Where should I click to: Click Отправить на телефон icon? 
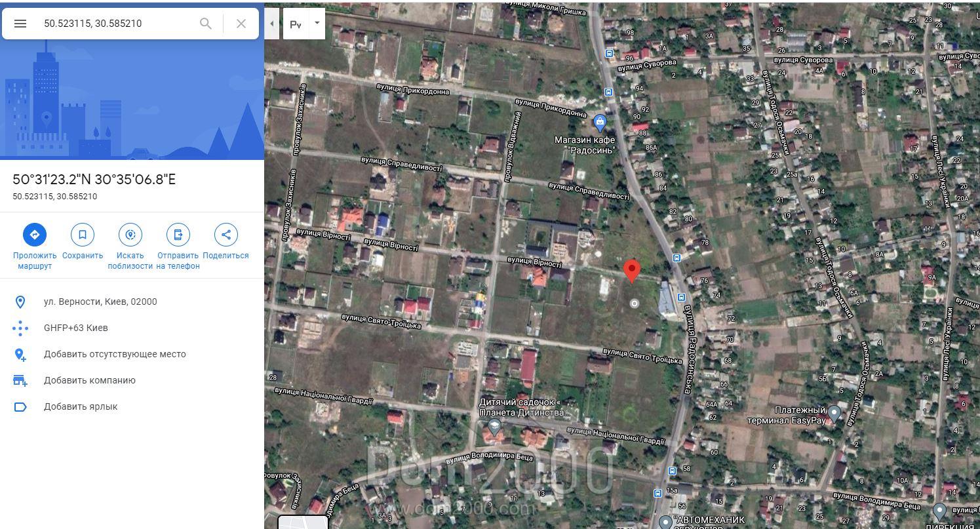[x=178, y=235]
